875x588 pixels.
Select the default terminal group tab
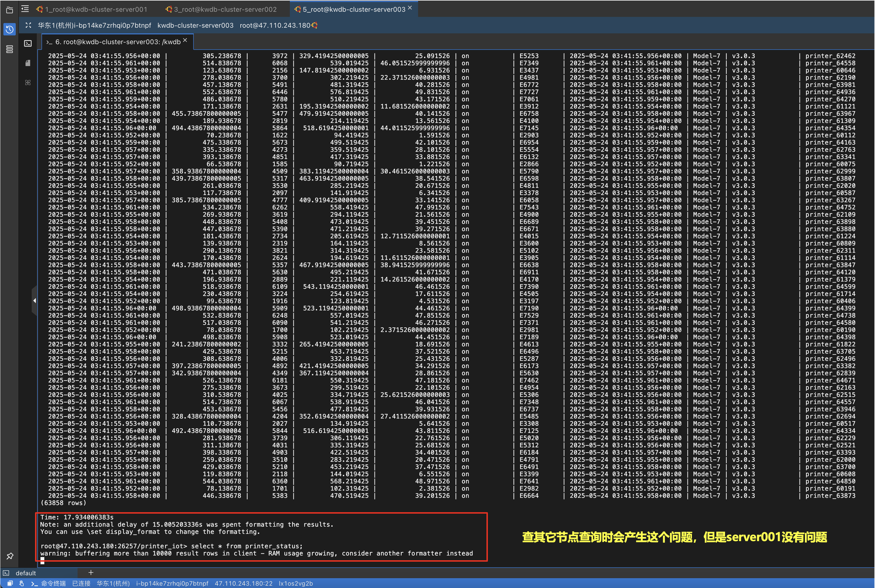tap(25, 573)
